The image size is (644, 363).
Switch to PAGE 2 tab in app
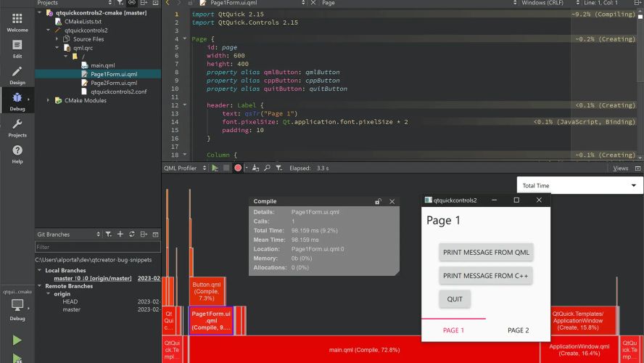click(519, 330)
